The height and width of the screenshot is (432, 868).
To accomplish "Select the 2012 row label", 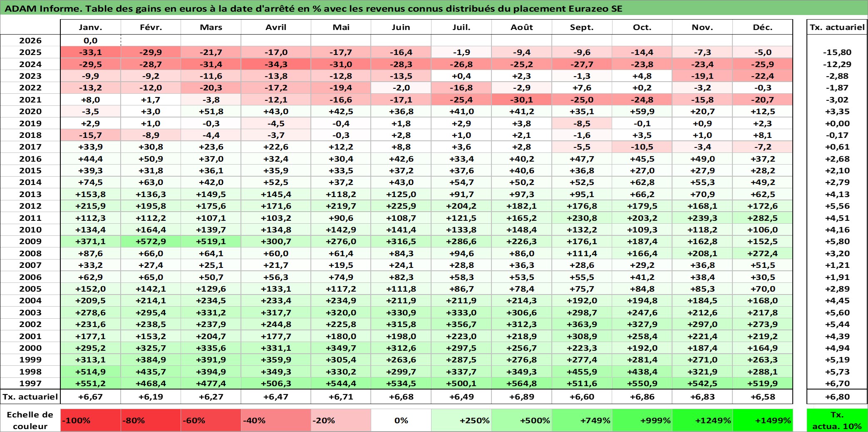I will [30, 206].
